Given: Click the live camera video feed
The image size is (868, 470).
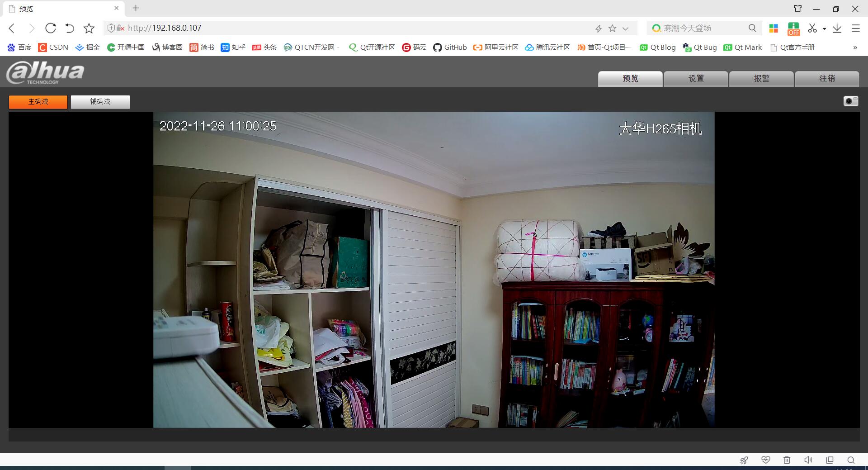Looking at the screenshot, I should 434,270.
